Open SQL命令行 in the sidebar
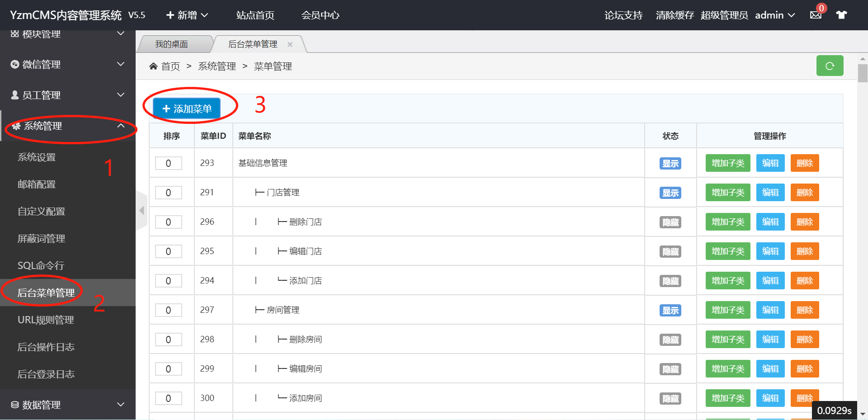Viewport: 868px width, 420px height. [x=41, y=265]
